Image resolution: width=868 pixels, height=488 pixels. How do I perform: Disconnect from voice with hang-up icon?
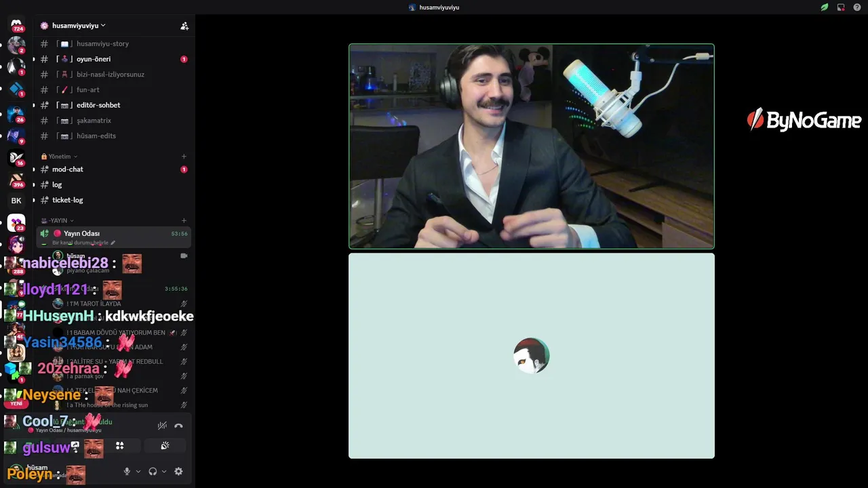pos(178,426)
